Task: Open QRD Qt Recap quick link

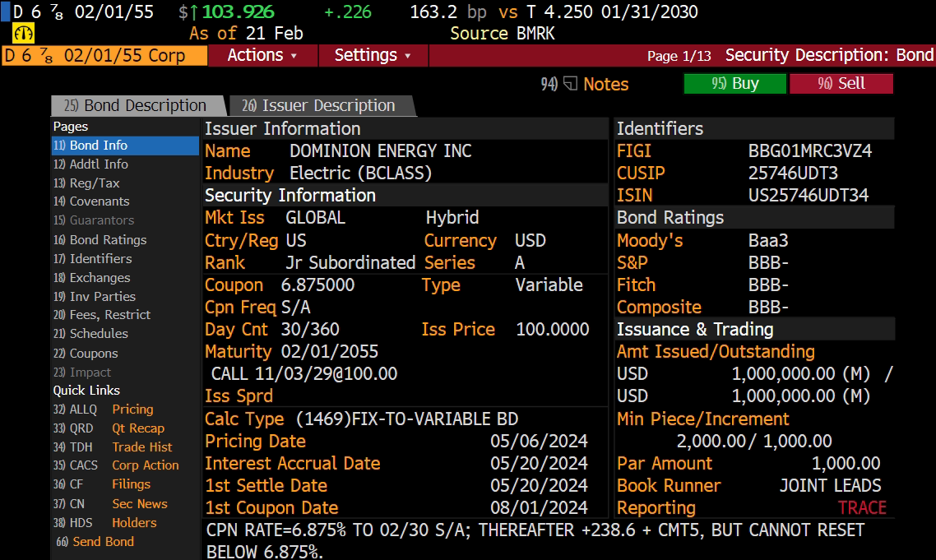Action: [109, 428]
